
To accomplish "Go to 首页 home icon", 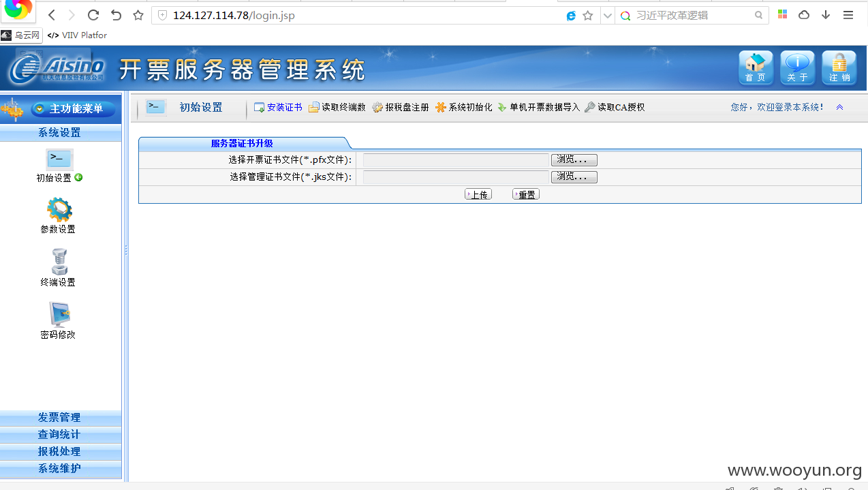I will [756, 67].
